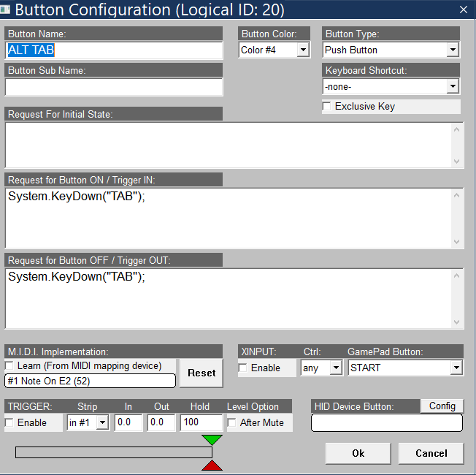Screen dimensions: 476x475
Task: Click down arrow of Trigger IN scrollbar
Action: [x=456, y=242]
